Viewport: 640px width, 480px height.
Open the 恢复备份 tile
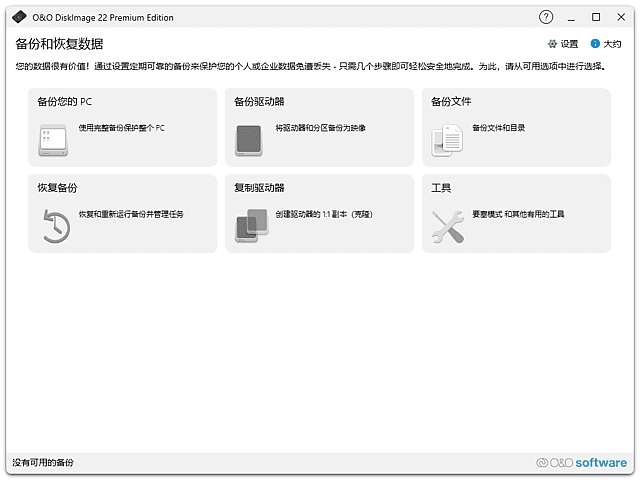(122, 213)
